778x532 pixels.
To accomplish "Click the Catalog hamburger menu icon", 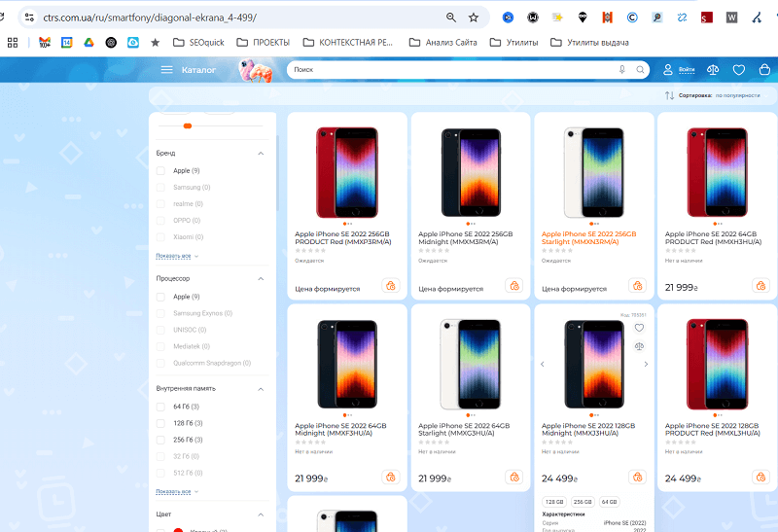I will coord(166,70).
